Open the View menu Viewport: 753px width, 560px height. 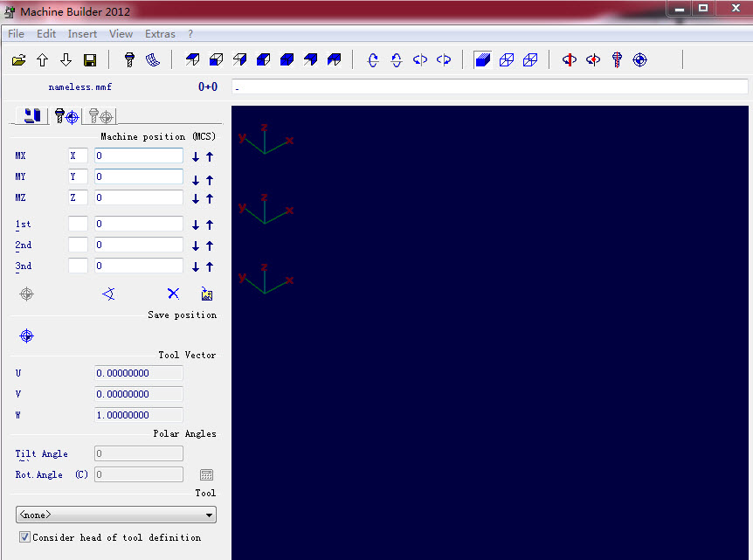[x=121, y=34]
